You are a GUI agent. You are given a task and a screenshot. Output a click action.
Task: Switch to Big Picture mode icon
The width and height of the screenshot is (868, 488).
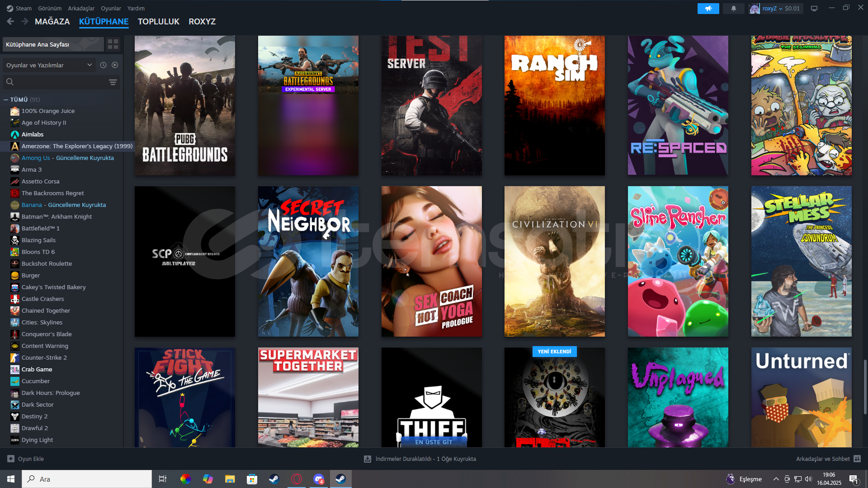(x=814, y=8)
